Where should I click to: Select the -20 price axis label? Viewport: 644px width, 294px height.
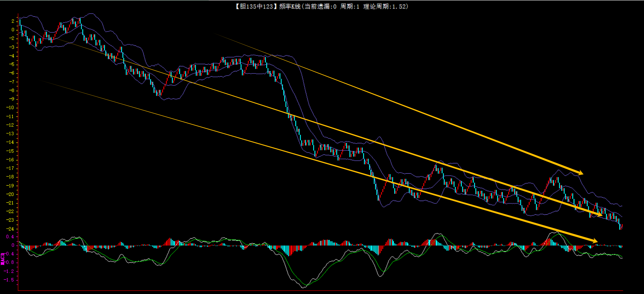click(x=10, y=194)
